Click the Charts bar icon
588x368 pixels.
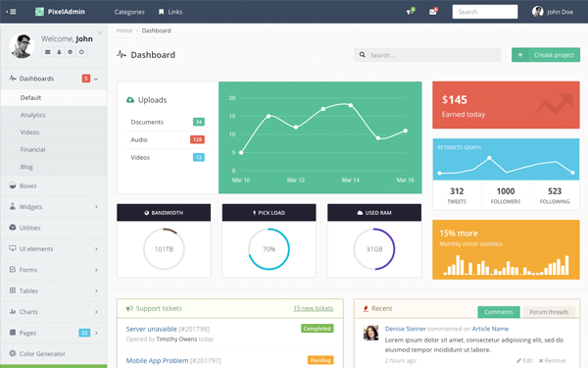click(13, 311)
